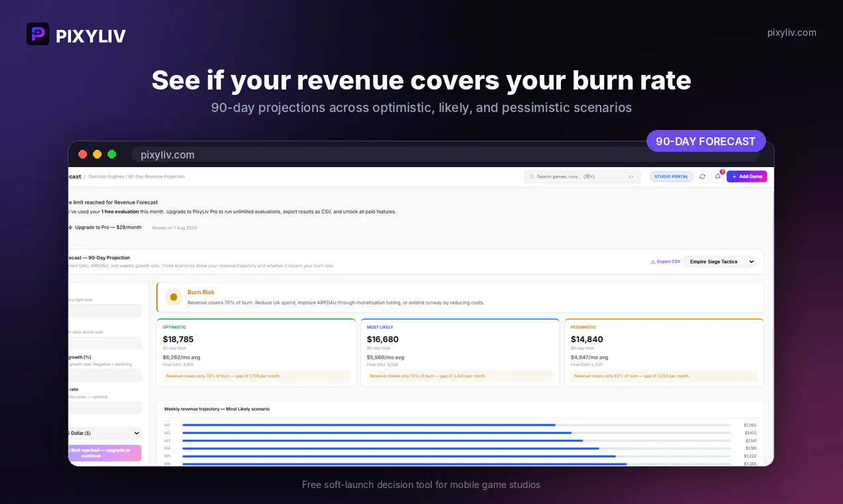843x504 pixels.
Task: Click the $1,102 week value
Action: [750, 433]
